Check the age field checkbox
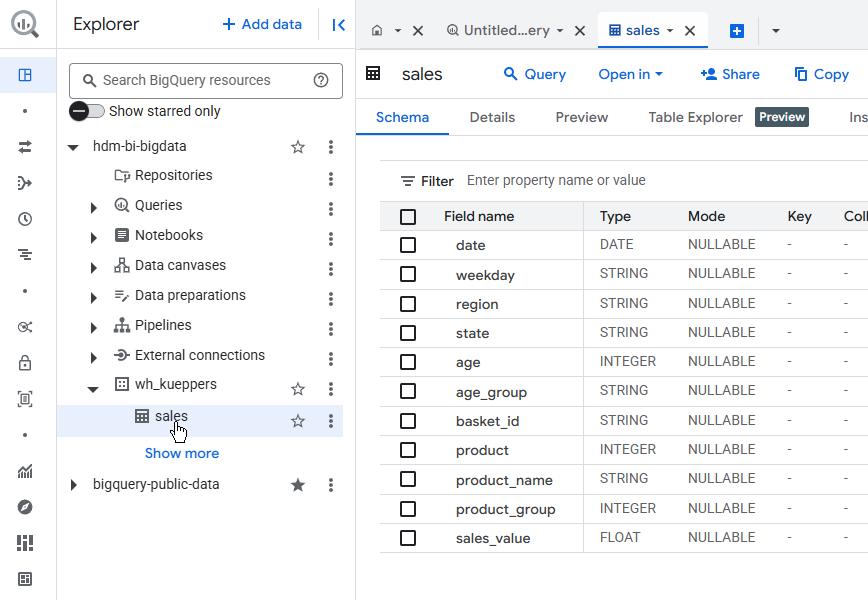The height and width of the screenshot is (600, 868). [x=408, y=362]
